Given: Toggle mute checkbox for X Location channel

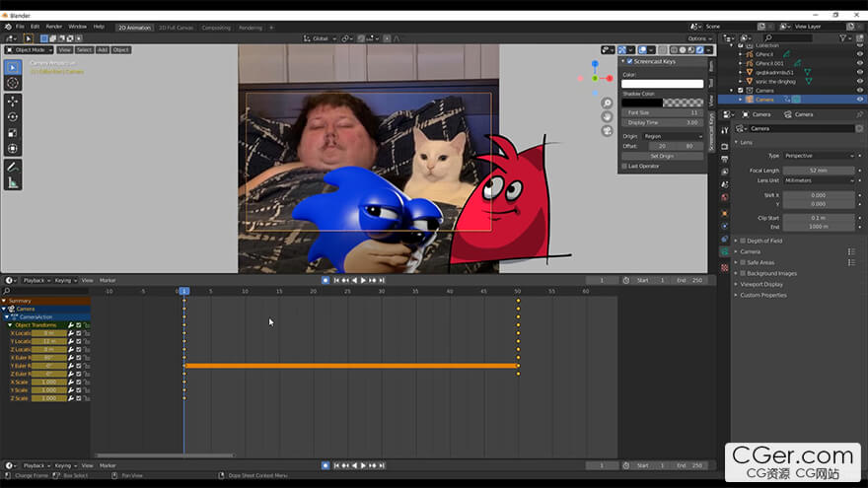Looking at the screenshot, I should [79, 333].
